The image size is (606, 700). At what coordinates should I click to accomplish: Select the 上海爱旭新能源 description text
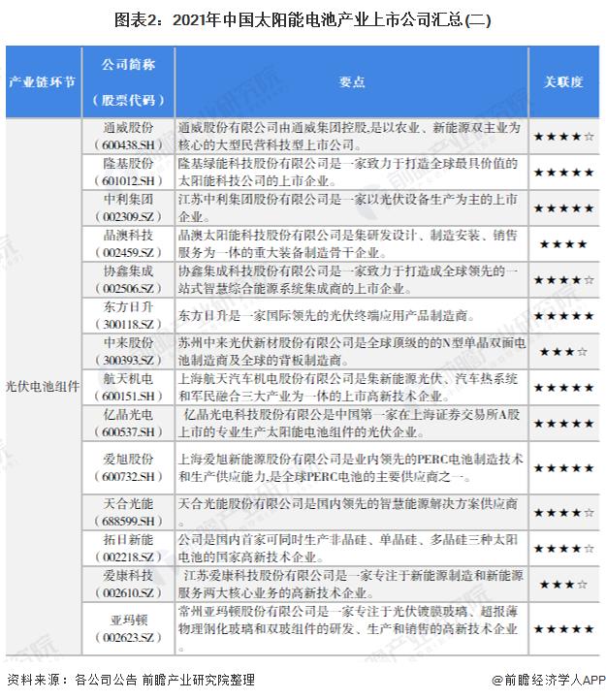tap(351, 468)
